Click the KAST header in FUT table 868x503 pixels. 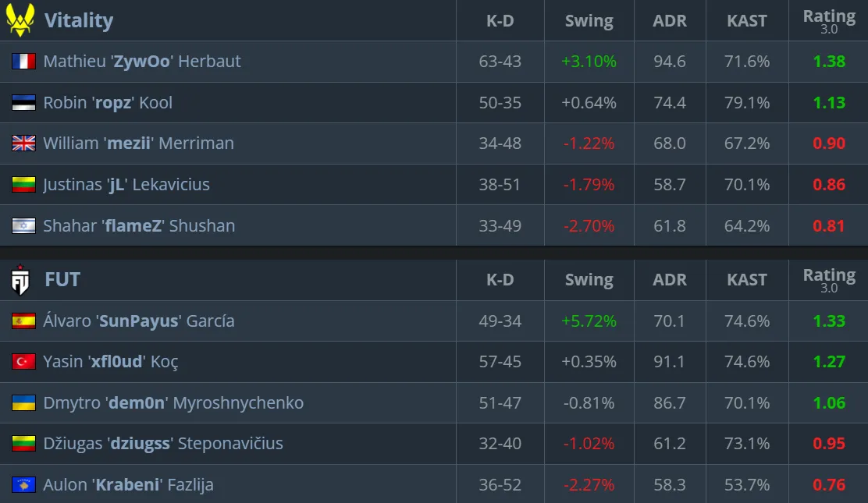747,280
